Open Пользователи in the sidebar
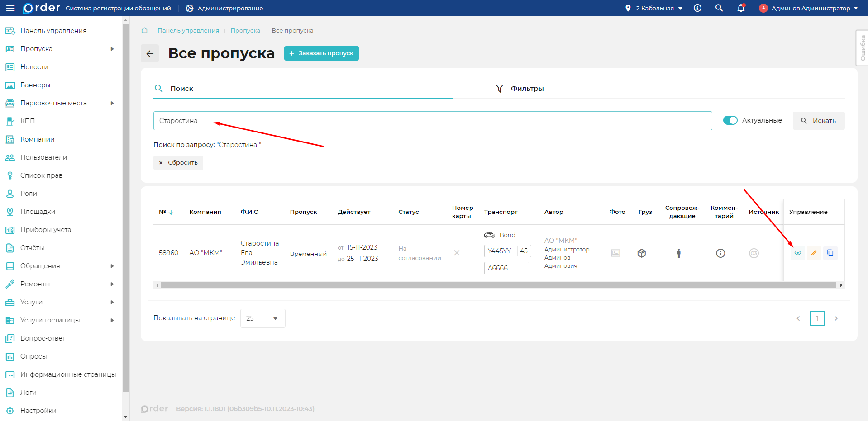This screenshot has width=868, height=421. 43,157
